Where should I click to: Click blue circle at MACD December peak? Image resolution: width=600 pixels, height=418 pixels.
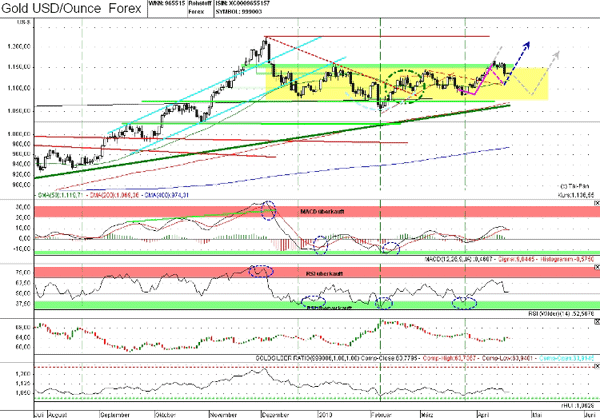[267, 209]
